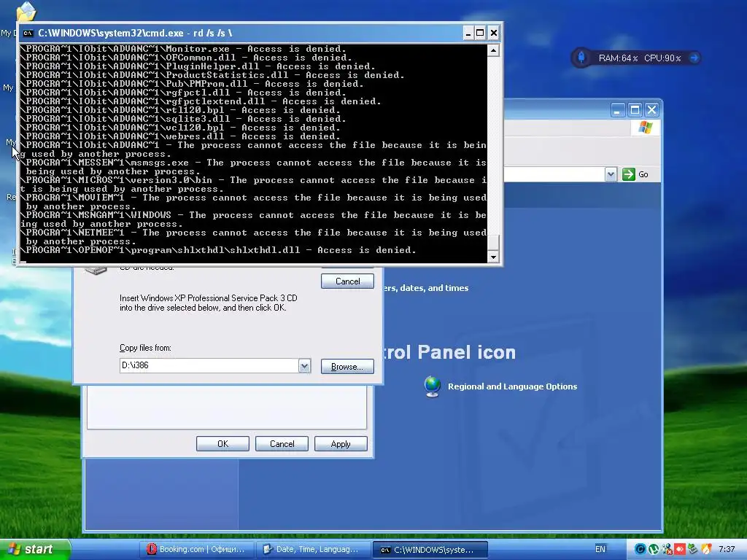Click the scroll-up arrow in the cmd window
Image resolution: width=747 pixels, height=560 pixels.
(x=494, y=50)
